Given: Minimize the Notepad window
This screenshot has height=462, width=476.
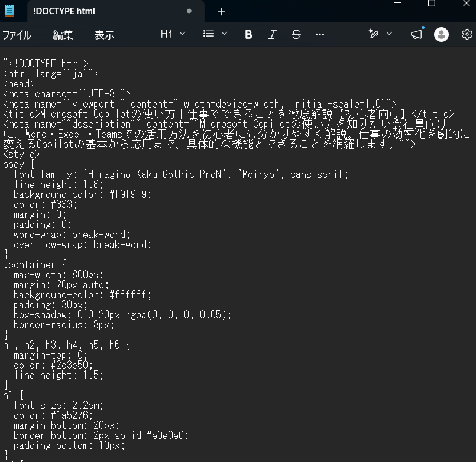Looking at the screenshot, I should click(x=397, y=3).
